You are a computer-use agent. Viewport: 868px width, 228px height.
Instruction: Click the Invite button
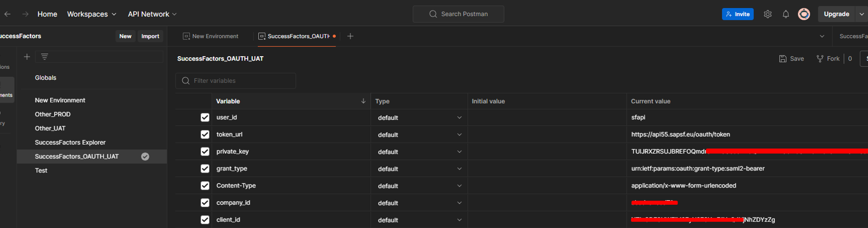tap(737, 14)
